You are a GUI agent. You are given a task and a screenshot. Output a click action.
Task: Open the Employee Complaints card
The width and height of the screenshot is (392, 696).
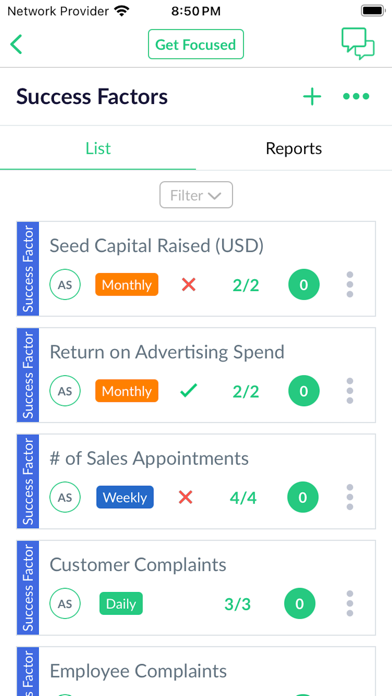click(x=196, y=672)
